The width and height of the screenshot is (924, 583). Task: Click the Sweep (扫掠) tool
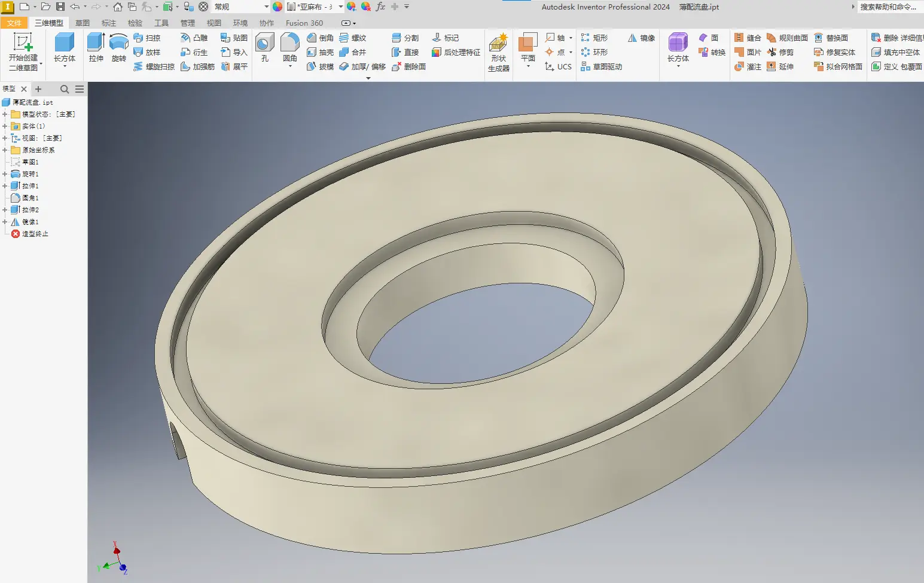[147, 38]
